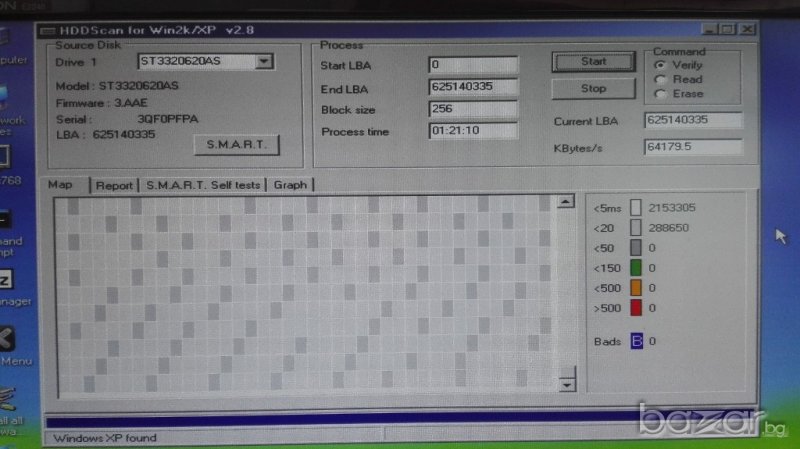
Task: Click the green <150 ms legend block
Action: click(636, 267)
